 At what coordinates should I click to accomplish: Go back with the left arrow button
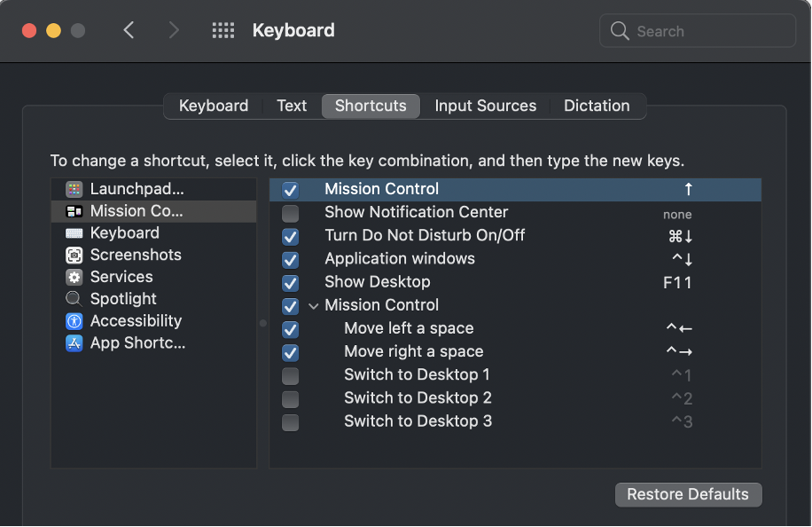(129, 30)
